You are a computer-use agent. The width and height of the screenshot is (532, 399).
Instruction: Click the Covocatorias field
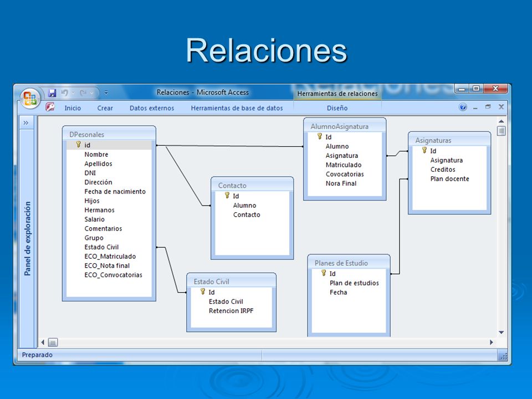click(345, 174)
